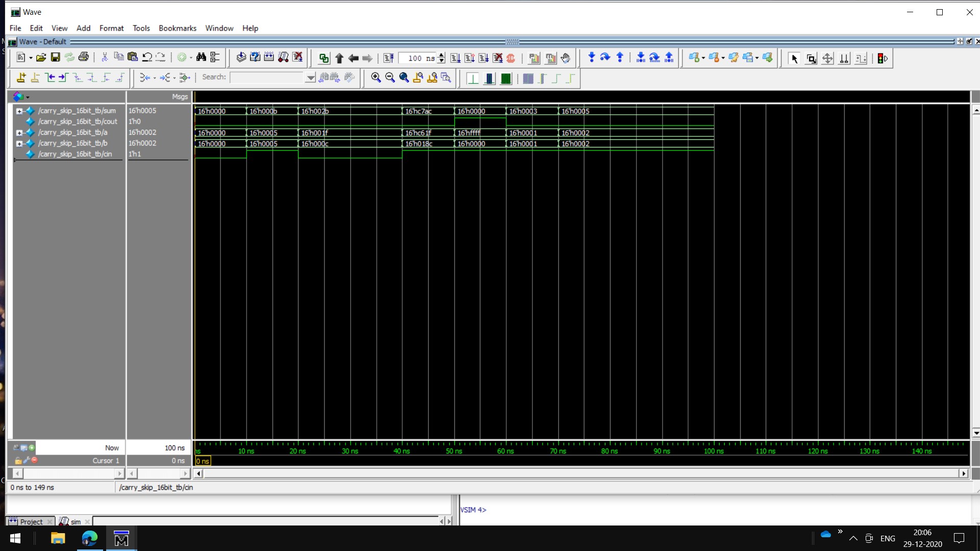The height and width of the screenshot is (551, 980).
Task: Increase run length with up stepper
Action: coord(442,55)
